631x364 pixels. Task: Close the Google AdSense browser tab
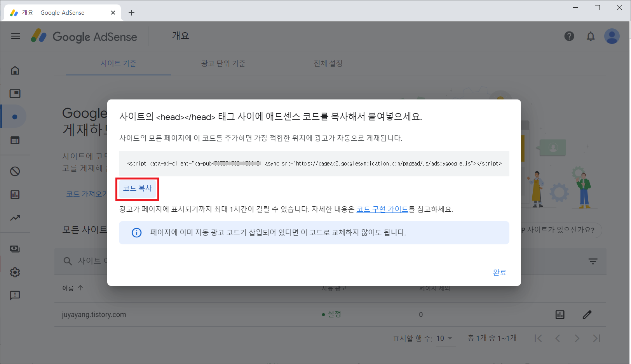pos(113,12)
